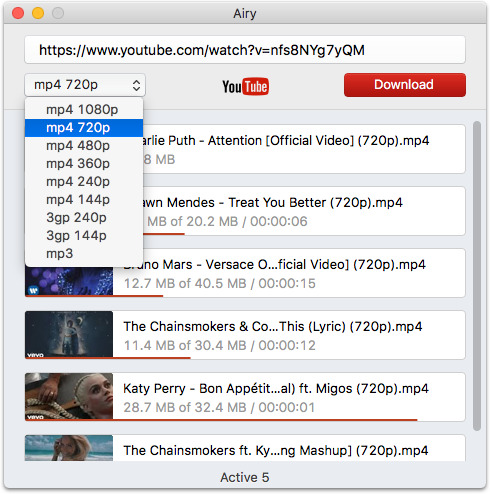This screenshot has height=494, width=490.
Task: Click the Katy Perry video thumbnail
Action: pyautogui.click(x=69, y=396)
